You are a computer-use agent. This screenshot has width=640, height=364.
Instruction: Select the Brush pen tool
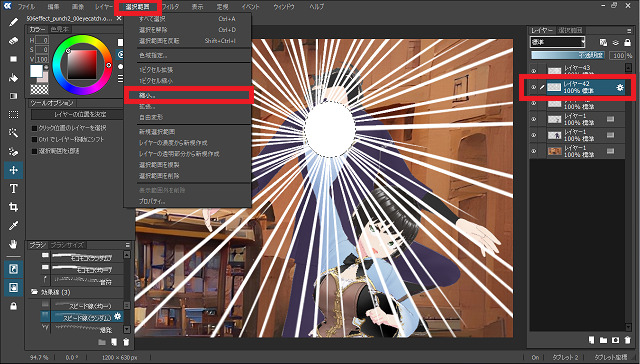[x=13, y=22]
